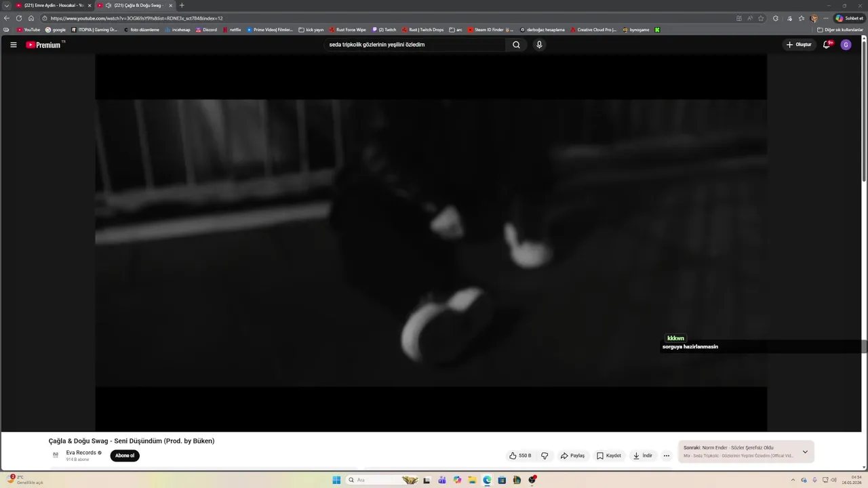868x488 pixels.
Task: Open the darboğaz hesaplama bookmark
Action: point(542,30)
